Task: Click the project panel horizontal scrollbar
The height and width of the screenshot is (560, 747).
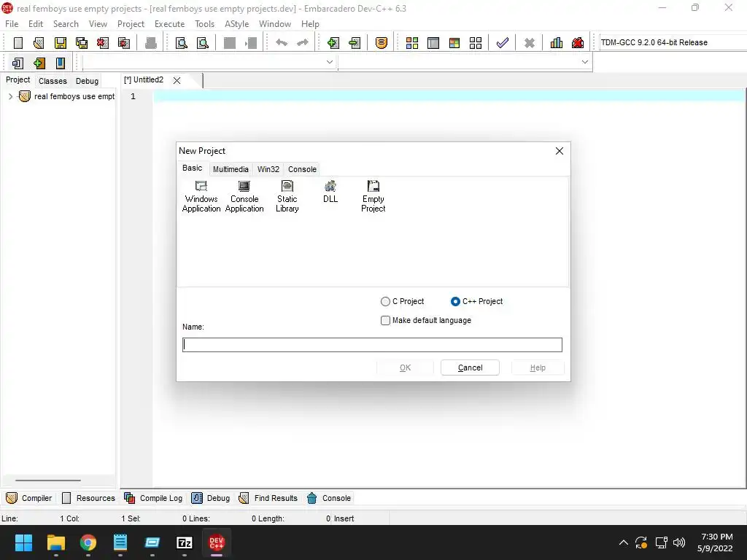Action: pos(48,481)
